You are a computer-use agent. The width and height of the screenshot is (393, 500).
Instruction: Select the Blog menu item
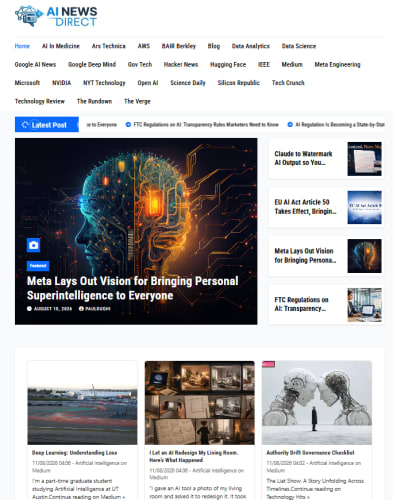point(214,46)
